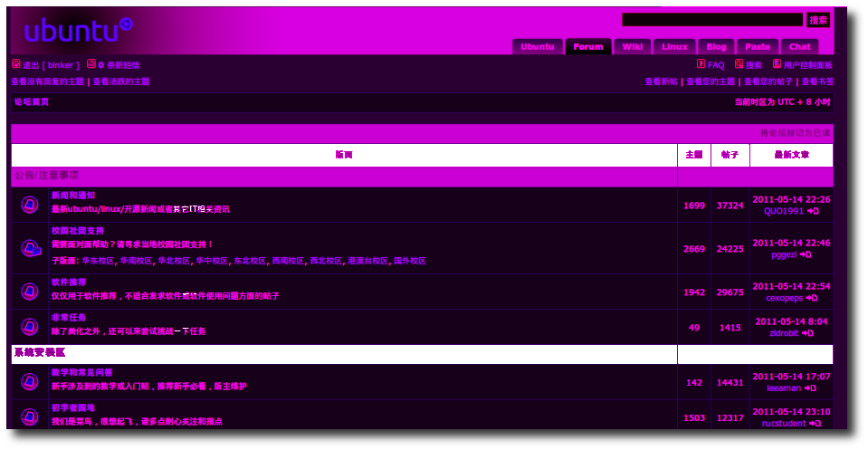Open the Wiki tab
The height and width of the screenshot is (450, 868).
pos(632,46)
